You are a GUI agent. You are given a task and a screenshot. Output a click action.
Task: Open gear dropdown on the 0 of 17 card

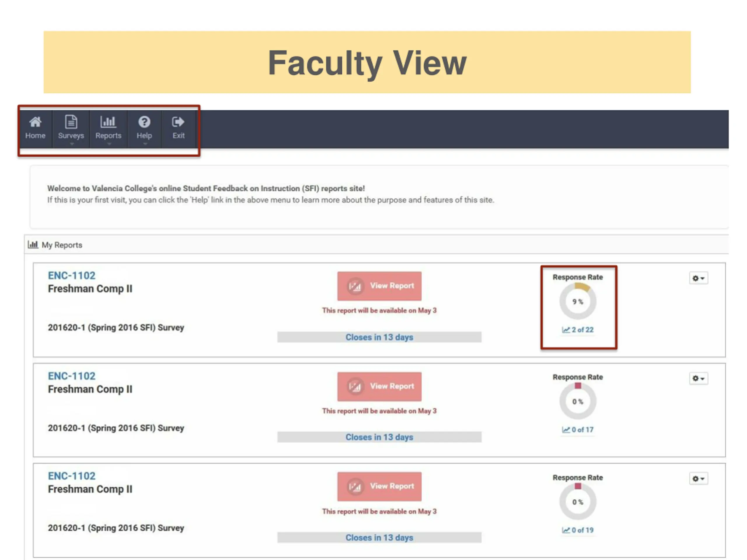[698, 378]
